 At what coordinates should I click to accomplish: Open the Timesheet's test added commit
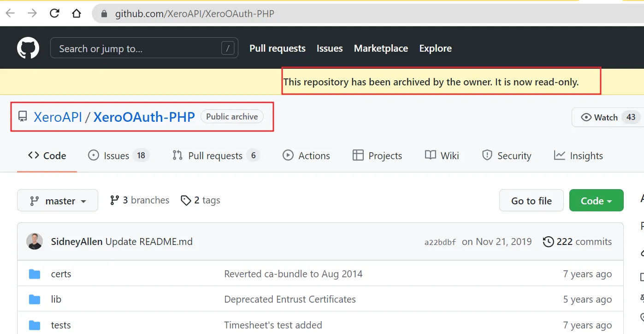[273, 325]
